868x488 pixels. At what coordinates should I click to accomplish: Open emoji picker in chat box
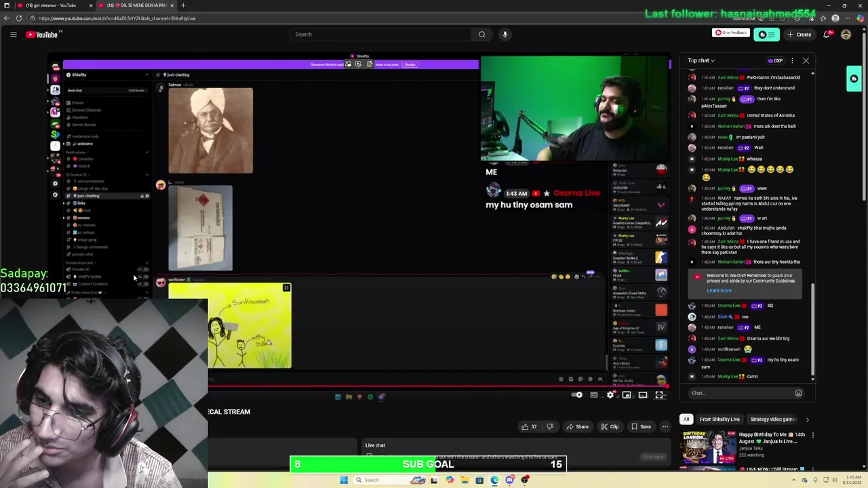click(x=798, y=393)
